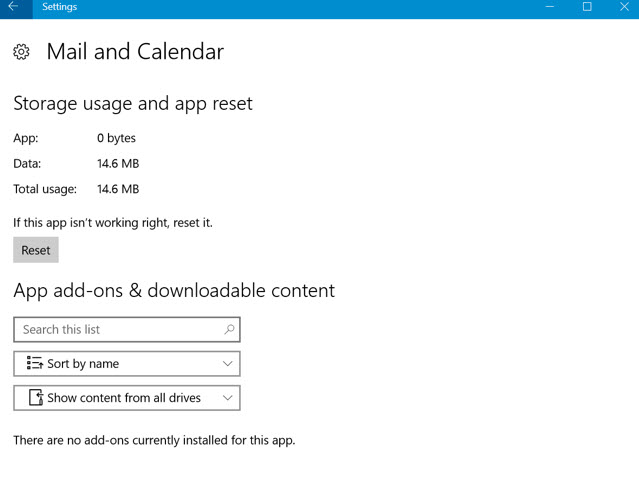Screen dimensions: 639x494
Task: Click the If this app isn't working right text
Action: pos(113,223)
